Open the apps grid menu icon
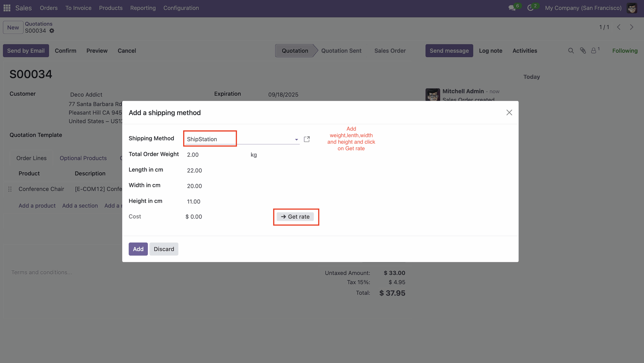The height and width of the screenshot is (363, 644). (x=7, y=8)
